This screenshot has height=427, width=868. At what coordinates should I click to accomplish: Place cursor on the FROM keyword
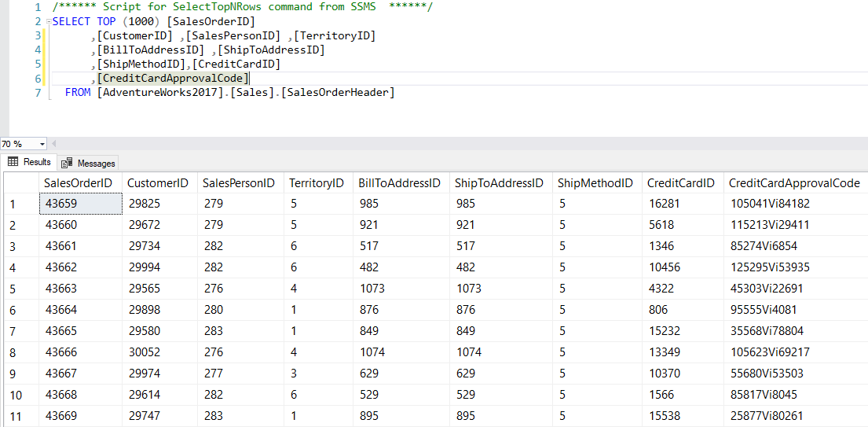[x=78, y=93]
